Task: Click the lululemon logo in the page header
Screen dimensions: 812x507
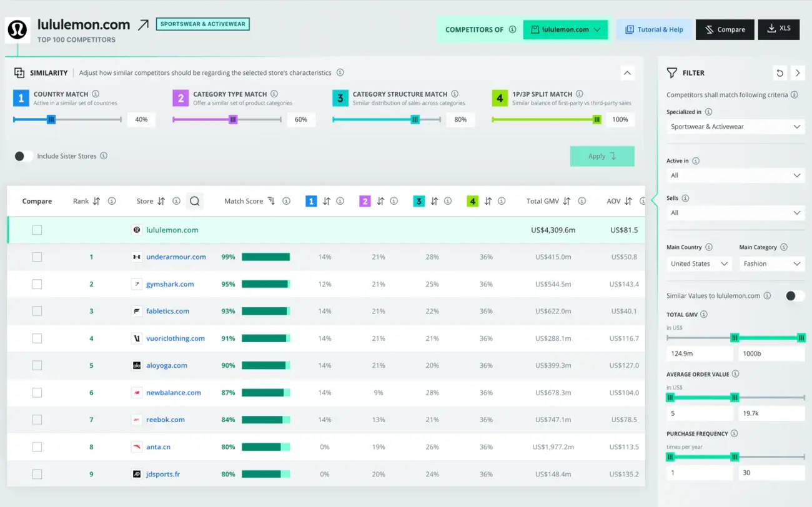Action: (17, 30)
